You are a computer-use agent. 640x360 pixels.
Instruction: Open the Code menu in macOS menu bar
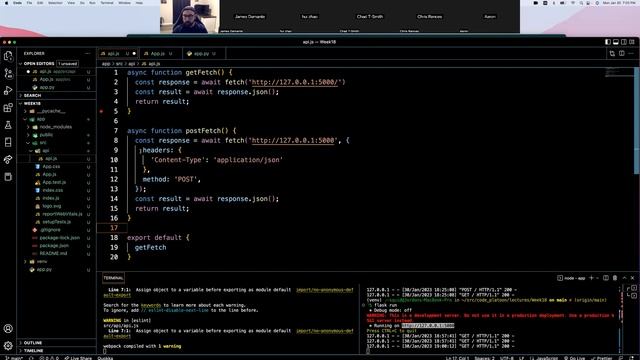click(x=17, y=3)
